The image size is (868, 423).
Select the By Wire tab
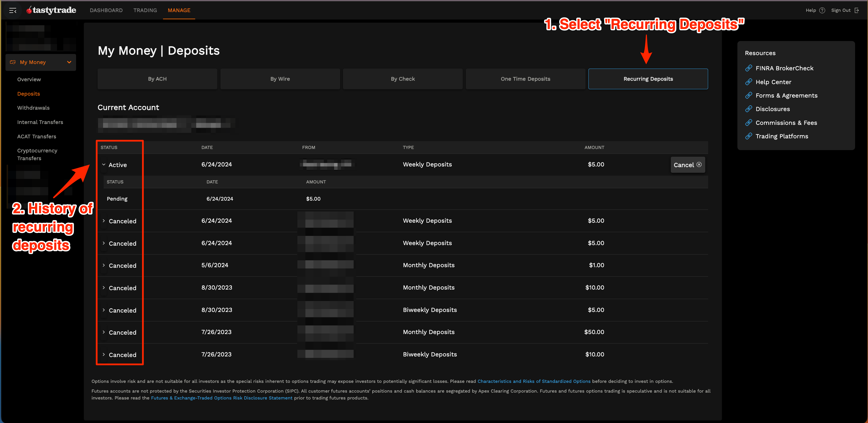pos(280,78)
